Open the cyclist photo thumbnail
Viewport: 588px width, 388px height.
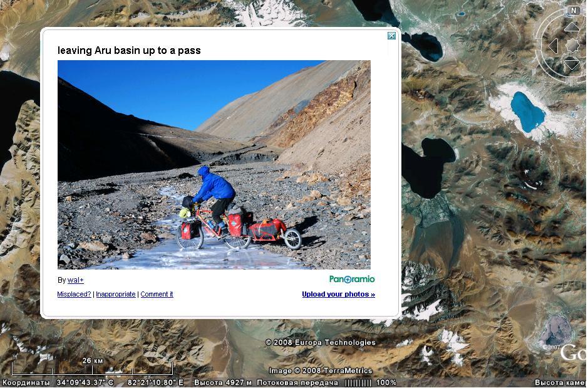pyautogui.click(x=214, y=165)
